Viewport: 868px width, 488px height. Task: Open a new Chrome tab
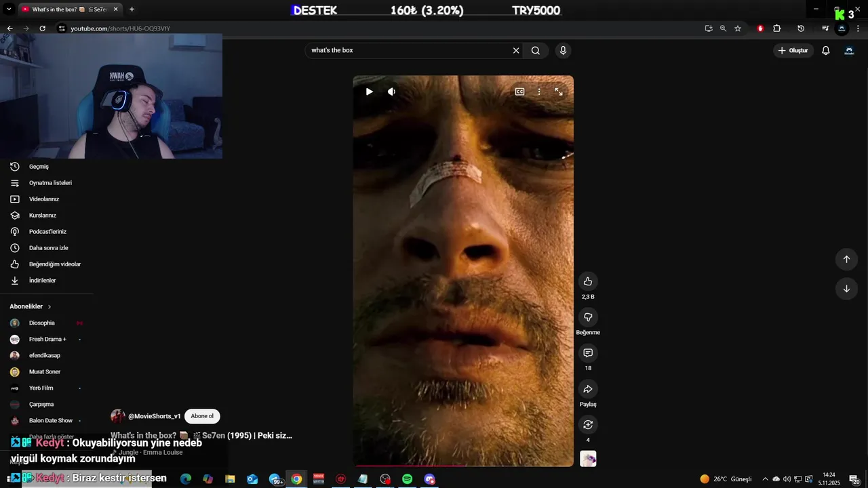coord(132,9)
